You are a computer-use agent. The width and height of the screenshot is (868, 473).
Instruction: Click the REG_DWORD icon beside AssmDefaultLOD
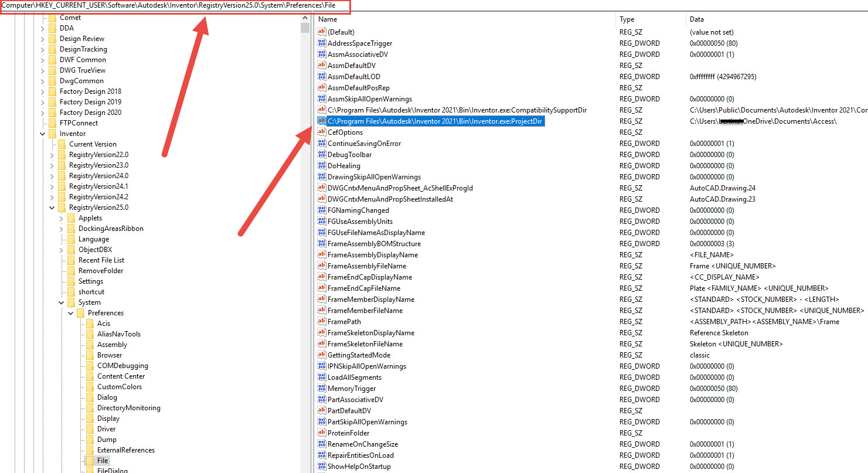coord(321,76)
